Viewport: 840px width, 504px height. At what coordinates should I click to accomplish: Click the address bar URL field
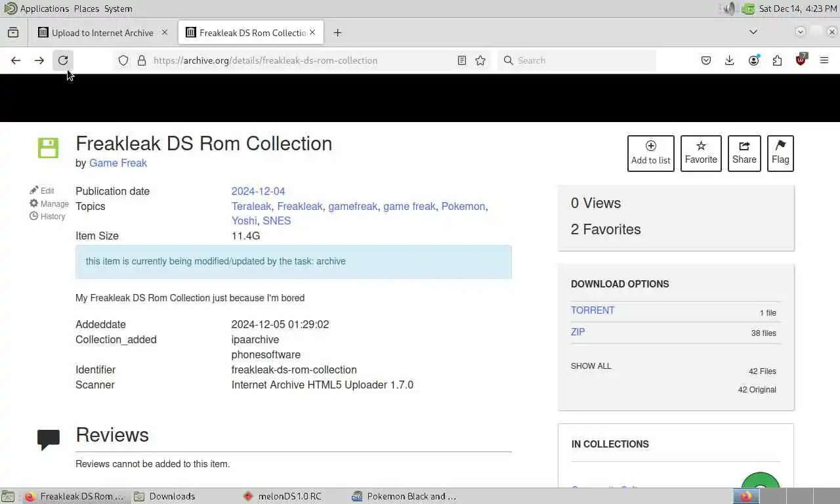click(x=302, y=60)
